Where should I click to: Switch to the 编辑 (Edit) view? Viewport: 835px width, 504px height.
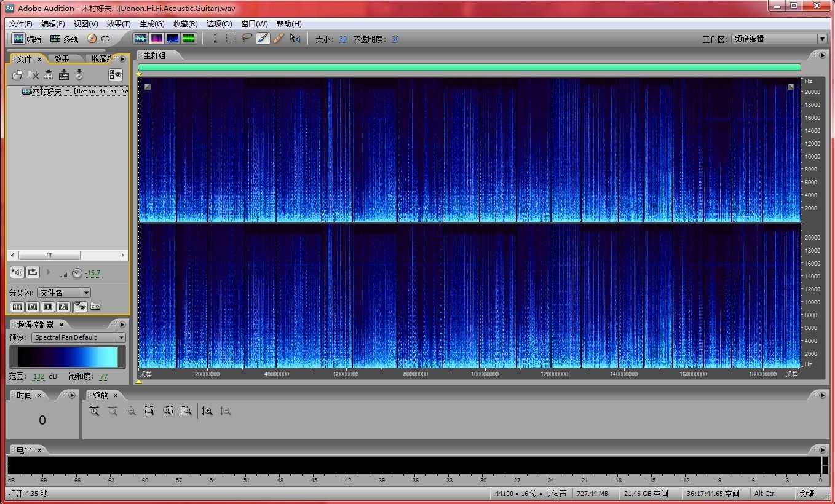[x=26, y=39]
